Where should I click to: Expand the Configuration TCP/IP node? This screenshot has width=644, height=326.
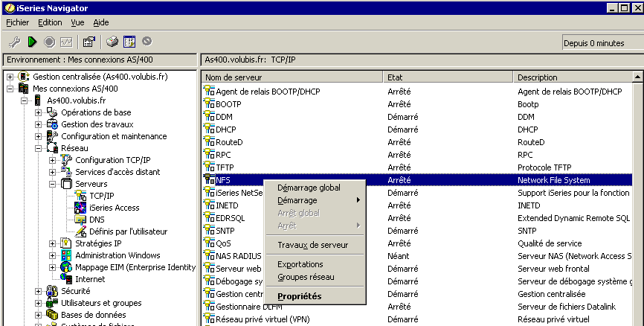52,160
